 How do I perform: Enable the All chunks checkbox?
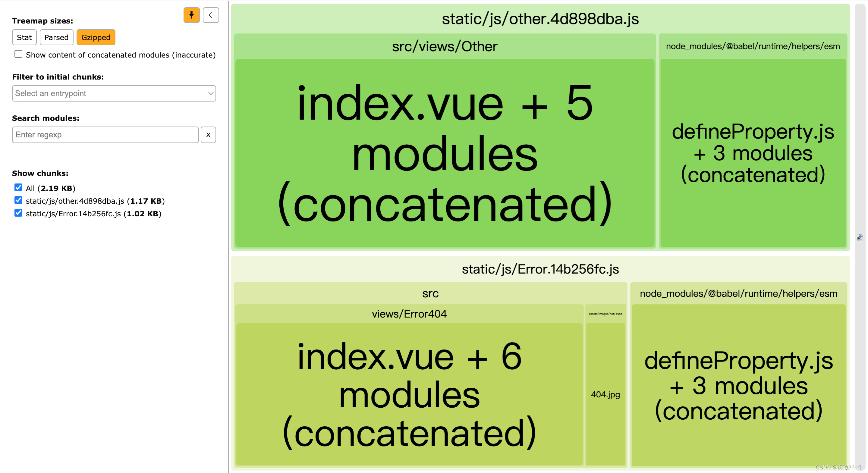pos(18,188)
